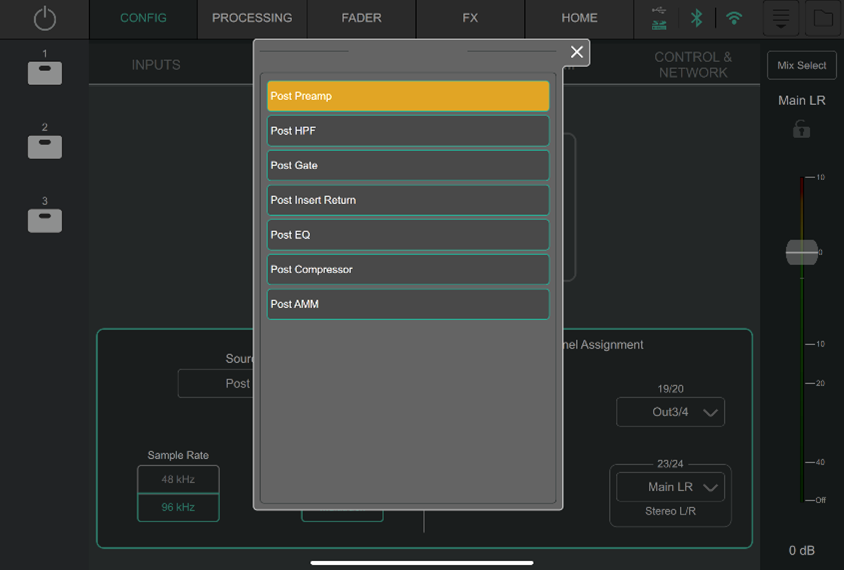Viewport: 844px width, 570px height.
Task: Open the INPUTS sub-tab
Action: tap(156, 65)
